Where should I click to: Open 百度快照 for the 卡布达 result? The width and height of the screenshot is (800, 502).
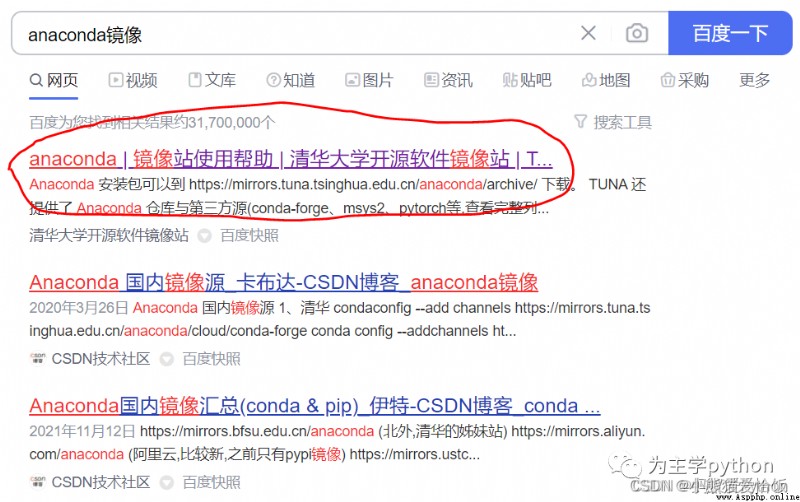click(211, 359)
